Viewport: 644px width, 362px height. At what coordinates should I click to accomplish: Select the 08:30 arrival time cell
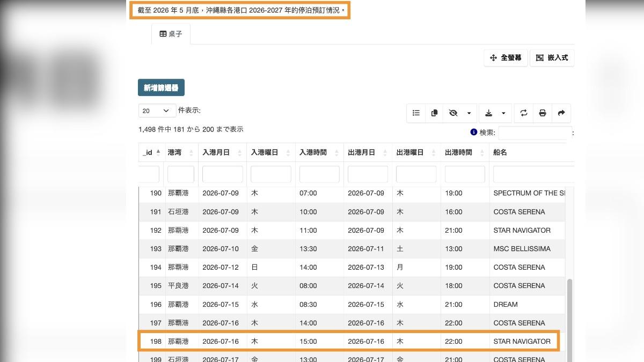pos(319,304)
